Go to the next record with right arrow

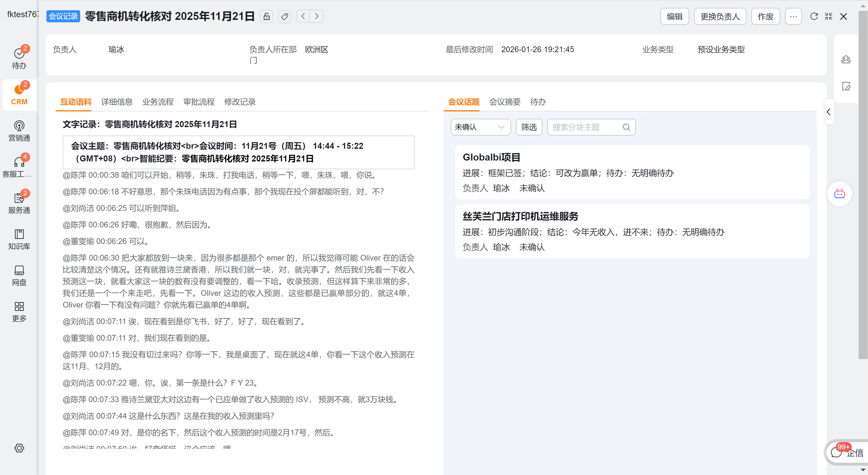tap(316, 16)
